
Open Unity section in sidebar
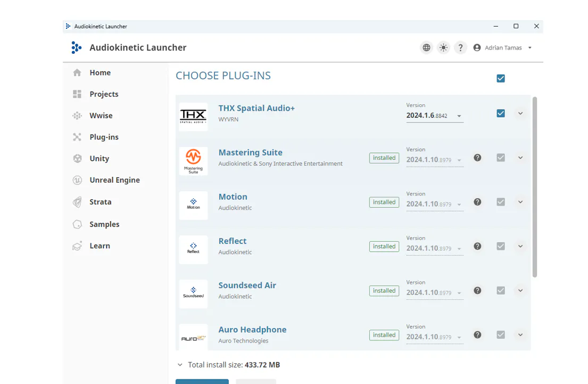(x=100, y=158)
